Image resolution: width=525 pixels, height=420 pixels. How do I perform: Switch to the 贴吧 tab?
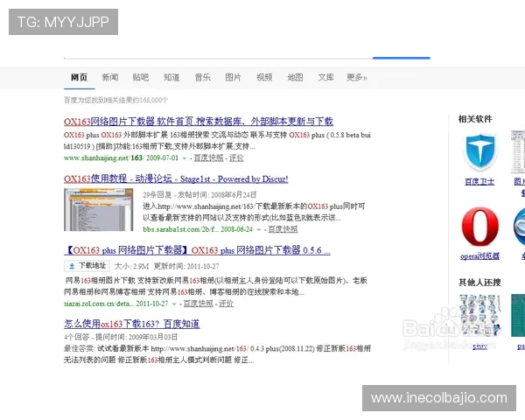pos(141,78)
